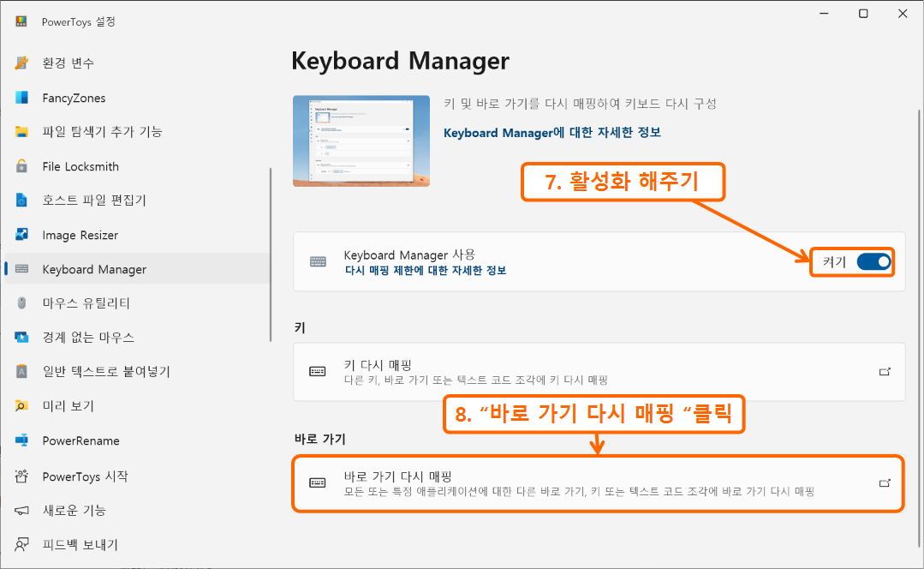
Task: Open Image Resizer settings
Action: tap(82, 235)
